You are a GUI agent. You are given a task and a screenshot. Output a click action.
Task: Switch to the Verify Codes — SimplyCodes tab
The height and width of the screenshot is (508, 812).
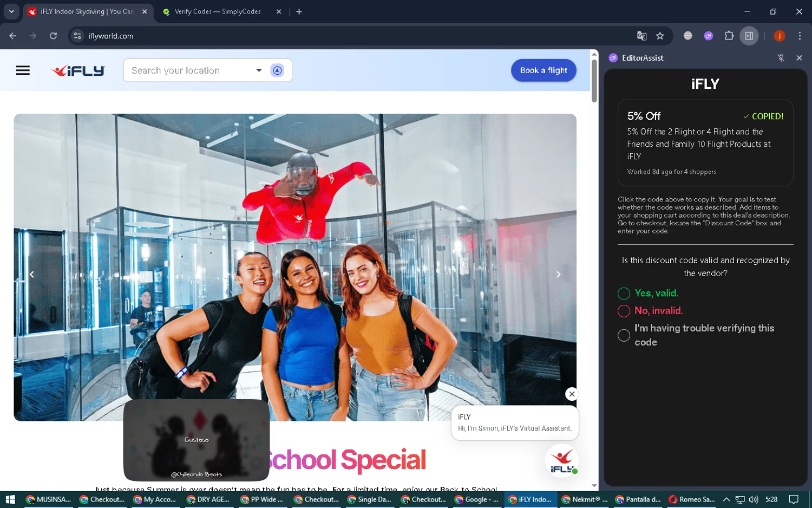217,11
